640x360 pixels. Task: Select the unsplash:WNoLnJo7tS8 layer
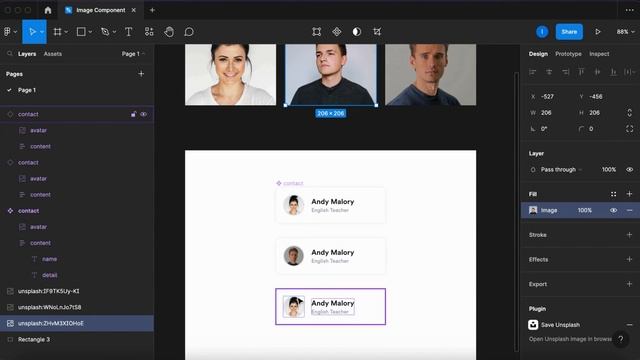77,307
